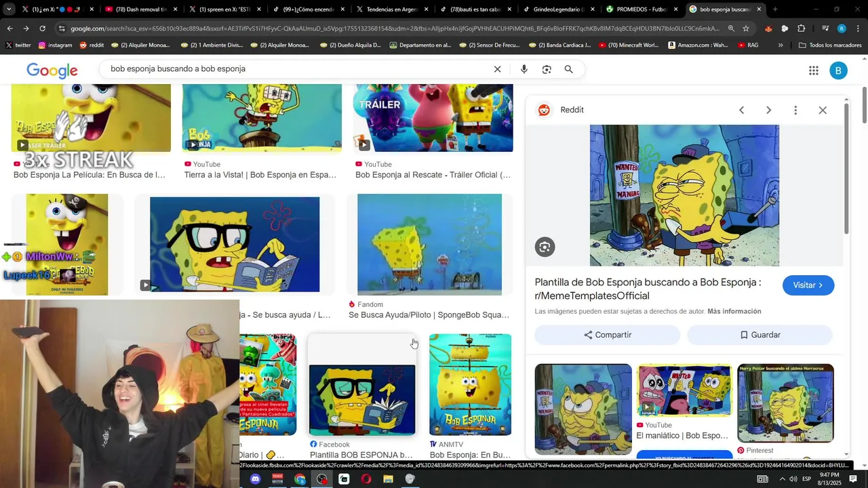Open File Explorer from the taskbar
The image size is (868, 488).
388,479
